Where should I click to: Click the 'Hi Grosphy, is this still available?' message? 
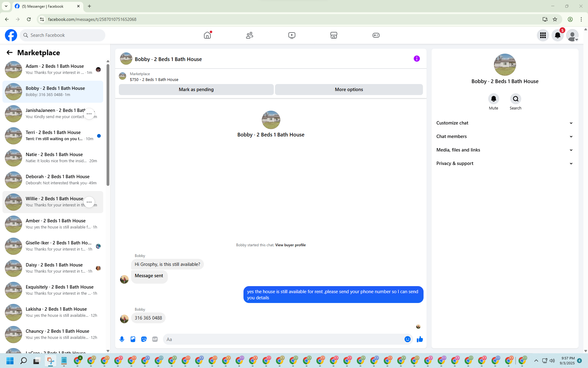click(167, 264)
